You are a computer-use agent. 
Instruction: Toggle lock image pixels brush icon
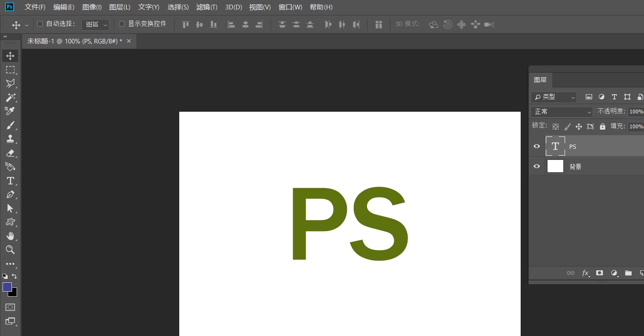tap(567, 127)
